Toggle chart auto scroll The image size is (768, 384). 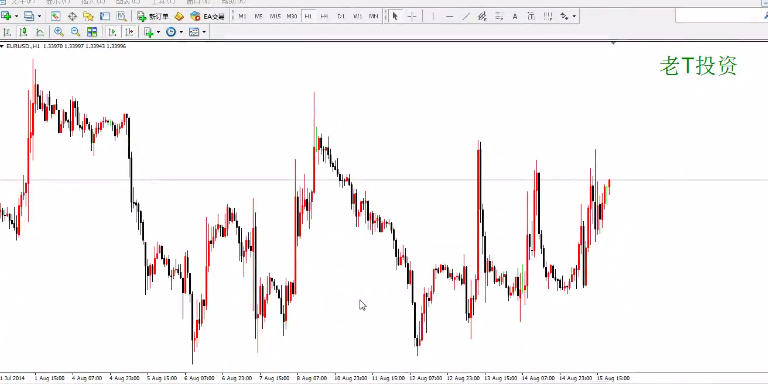point(112,32)
